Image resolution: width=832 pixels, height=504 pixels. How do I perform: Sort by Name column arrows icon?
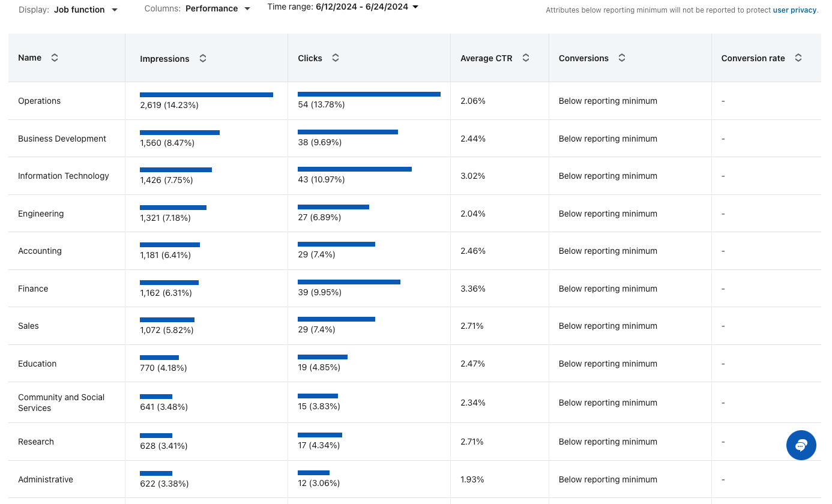point(55,58)
